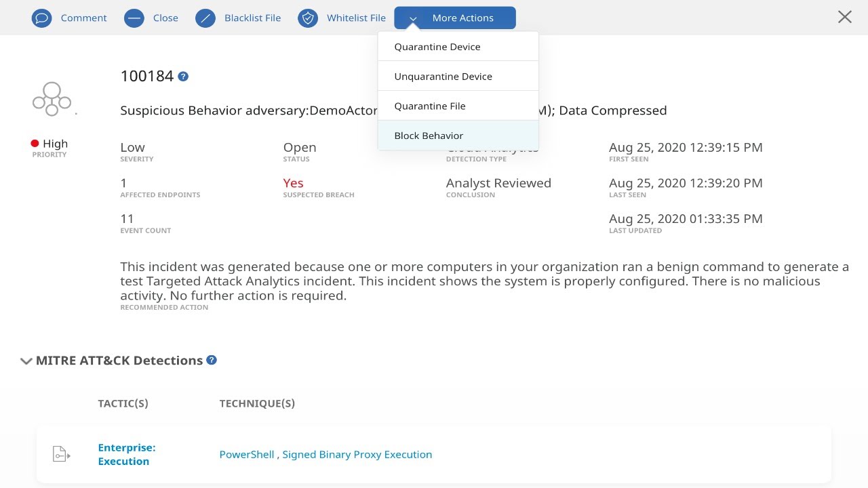Open help icon next to incident 100184

(x=183, y=77)
